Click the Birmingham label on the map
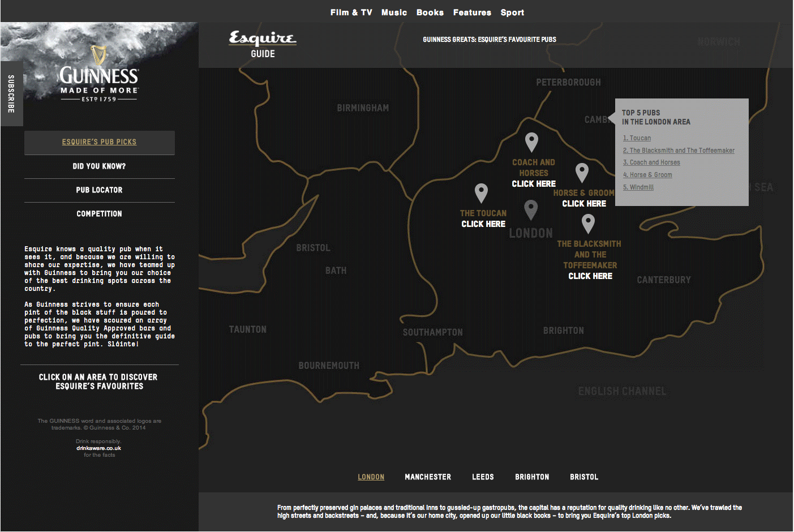 click(x=363, y=108)
